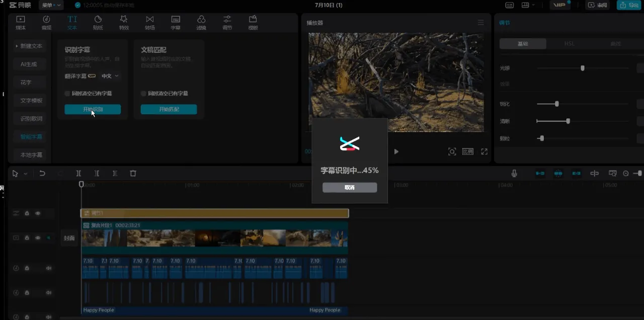Check 同时清空已有字幕 under 识别字幕

(x=67, y=94)
